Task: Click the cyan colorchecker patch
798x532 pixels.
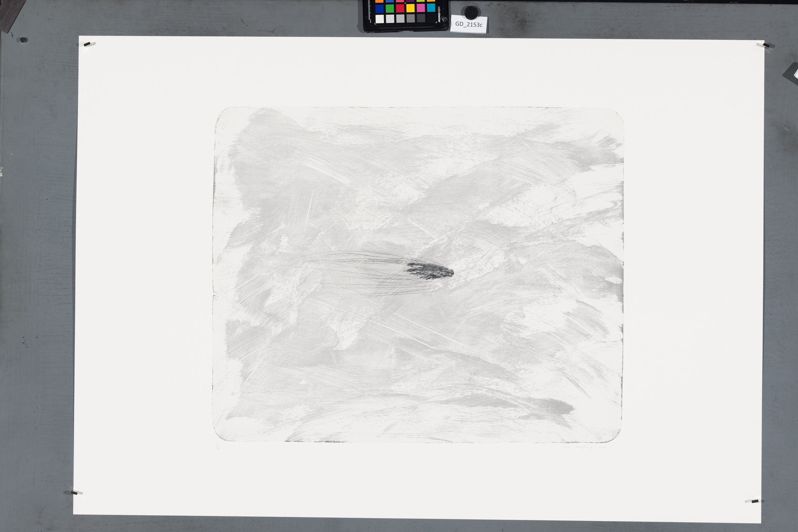Action: click(x=431, y=8)
